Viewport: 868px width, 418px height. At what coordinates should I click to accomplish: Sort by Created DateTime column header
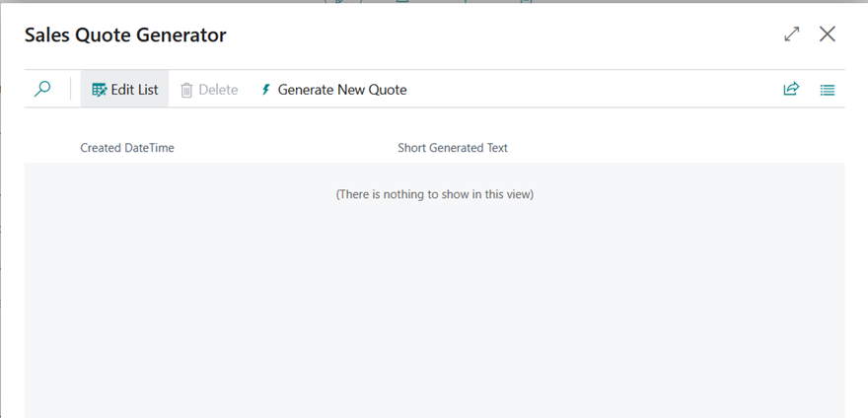[x=127, y=148]
